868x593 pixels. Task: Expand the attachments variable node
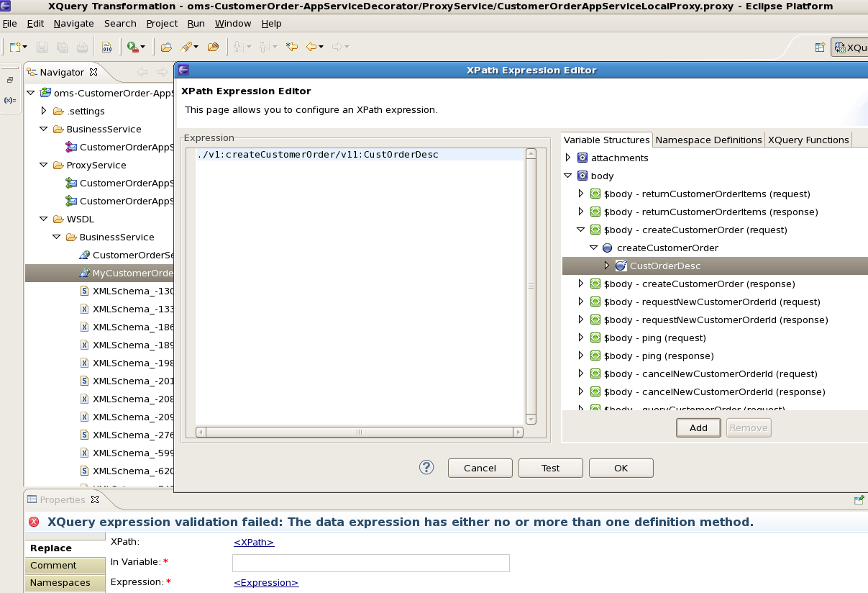point(567,158)
